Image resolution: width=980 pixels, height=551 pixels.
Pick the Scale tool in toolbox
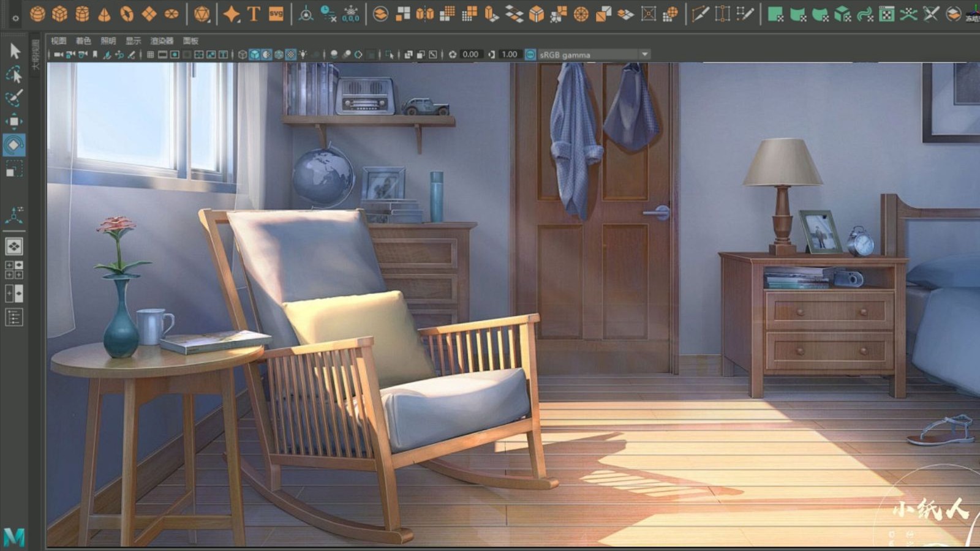[14, 168]
